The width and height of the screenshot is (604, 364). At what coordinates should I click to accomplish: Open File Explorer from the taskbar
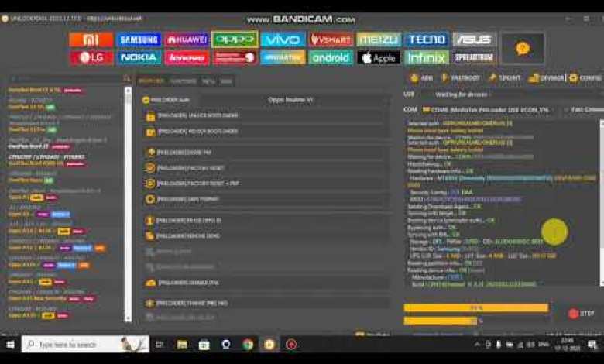[x=182, y=344]
